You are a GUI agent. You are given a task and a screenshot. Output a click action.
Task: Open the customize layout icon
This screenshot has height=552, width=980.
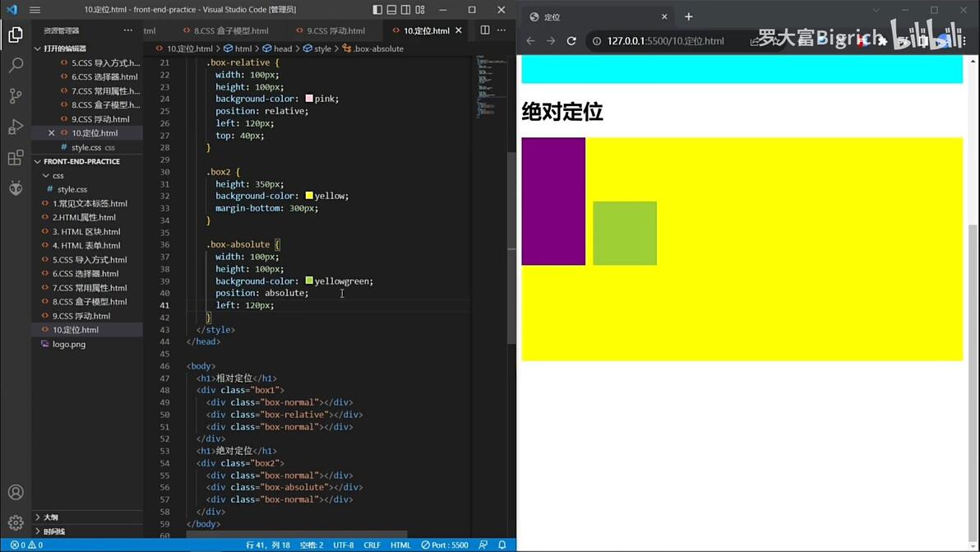point(420,10)
